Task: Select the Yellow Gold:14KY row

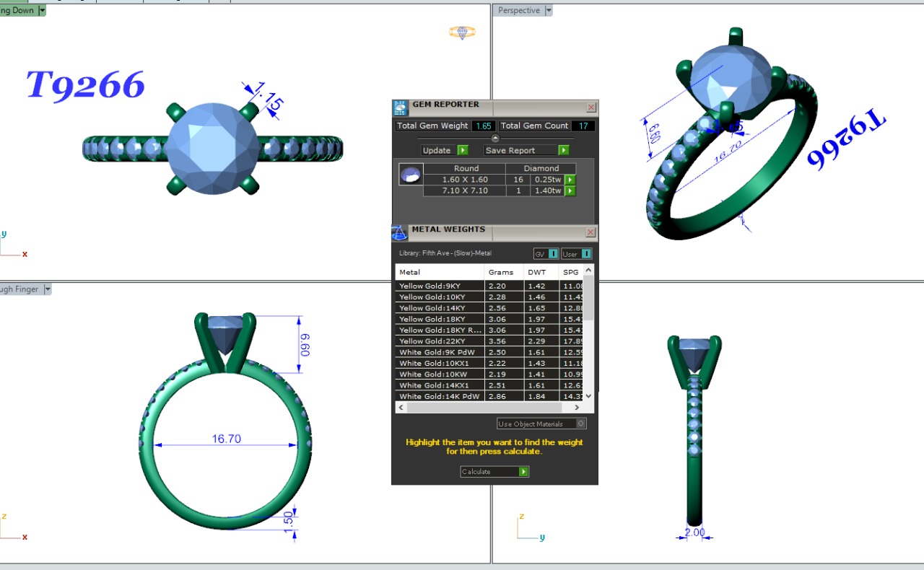Action: point(440,308)
